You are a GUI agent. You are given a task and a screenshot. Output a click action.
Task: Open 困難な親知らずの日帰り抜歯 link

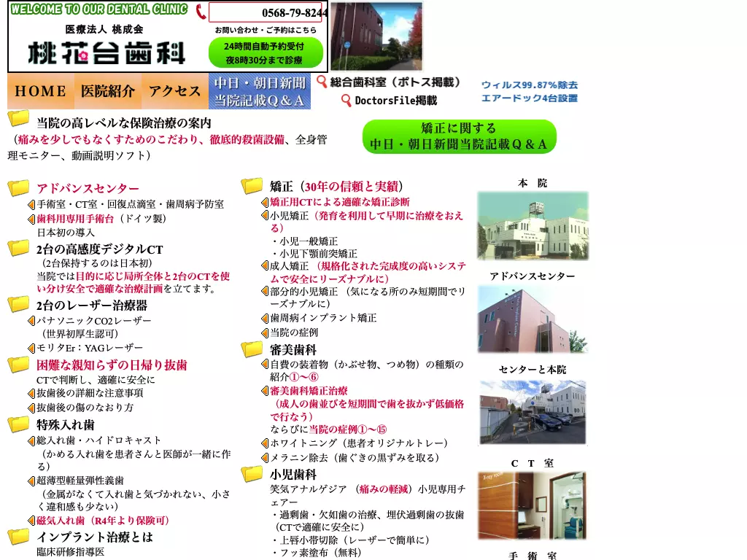(x=112, y=365)
